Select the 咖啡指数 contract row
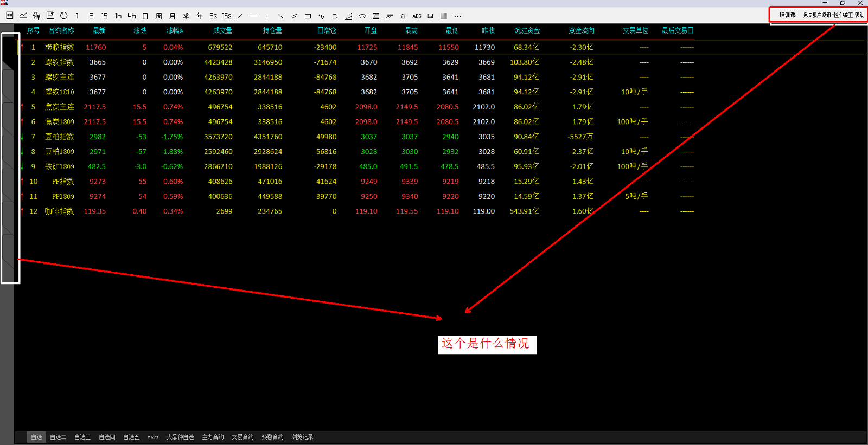Image resolution: width=868 pixels, height=445 pixels. [x=441, y=211]
